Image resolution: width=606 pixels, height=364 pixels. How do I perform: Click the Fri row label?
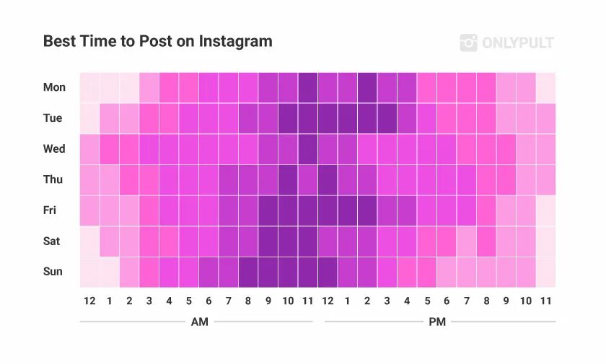pyautogui.click(x=50, y=210)
